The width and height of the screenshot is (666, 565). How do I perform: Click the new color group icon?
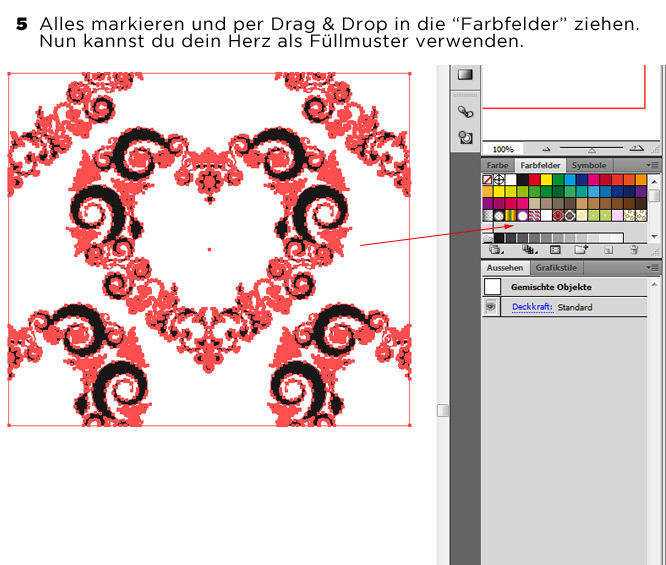point(580,251)
